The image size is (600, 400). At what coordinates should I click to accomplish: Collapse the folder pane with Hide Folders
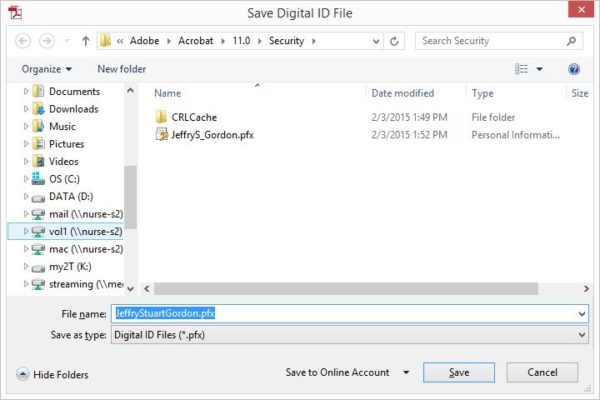tap(52, 374)
